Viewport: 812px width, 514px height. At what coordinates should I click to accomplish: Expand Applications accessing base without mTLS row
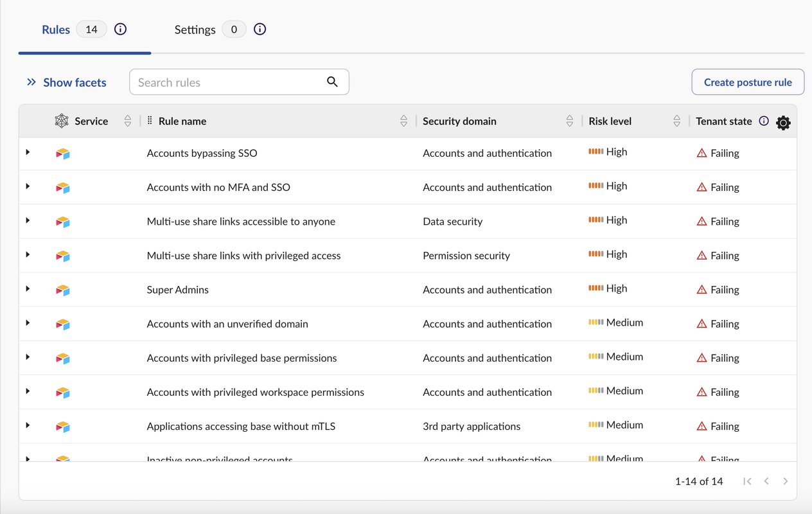(28, 425)
